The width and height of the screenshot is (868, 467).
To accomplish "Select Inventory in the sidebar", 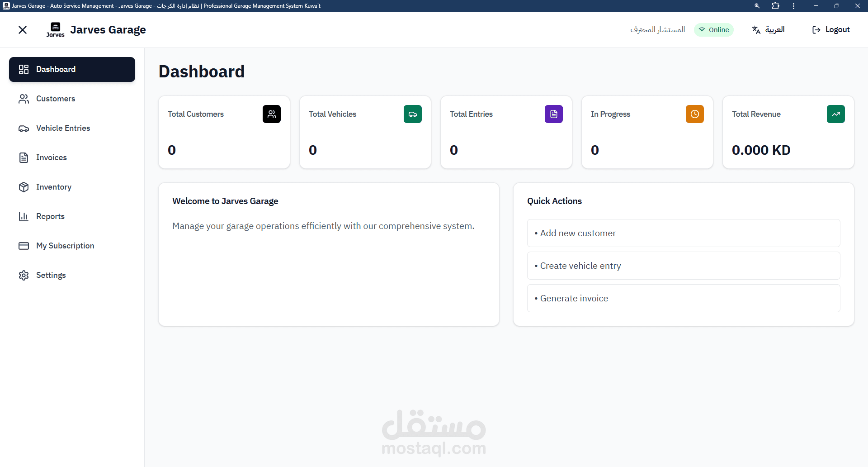I will click(72, 187).
